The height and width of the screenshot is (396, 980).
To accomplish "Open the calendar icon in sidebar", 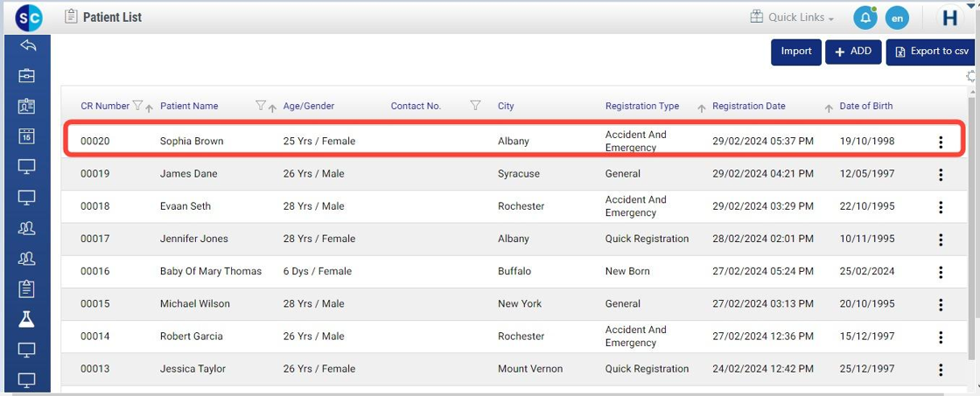I will (27, 135).
